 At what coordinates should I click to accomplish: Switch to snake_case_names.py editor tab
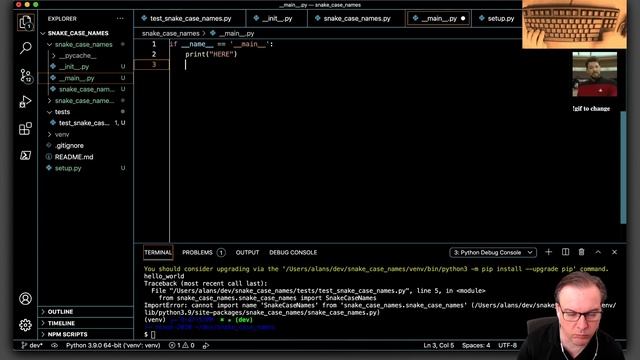click(357, 18)
